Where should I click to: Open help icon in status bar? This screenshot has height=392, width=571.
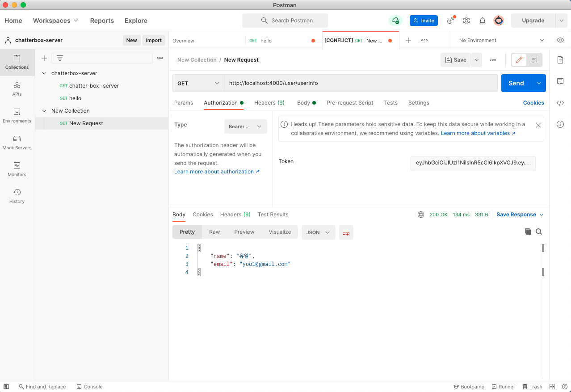point(564,387)
